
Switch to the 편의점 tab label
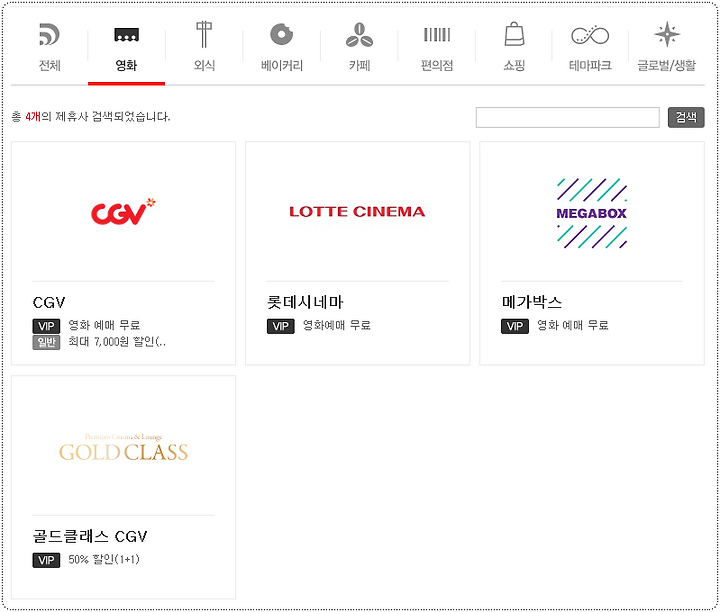click(437, 65)
